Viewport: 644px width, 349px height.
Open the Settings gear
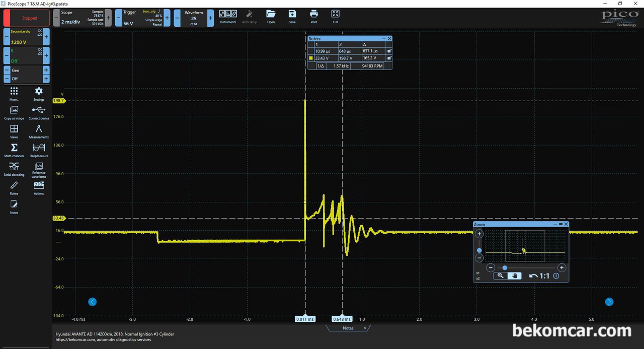click(39, 94)
